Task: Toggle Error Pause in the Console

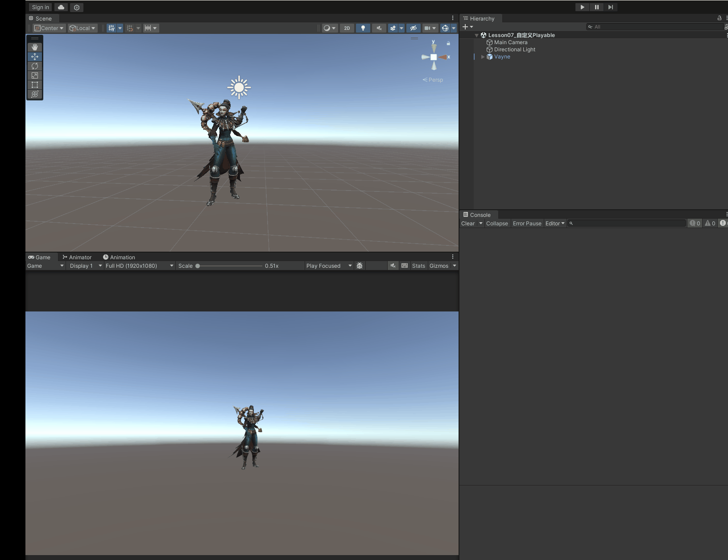Action: [x=527, y=224]
